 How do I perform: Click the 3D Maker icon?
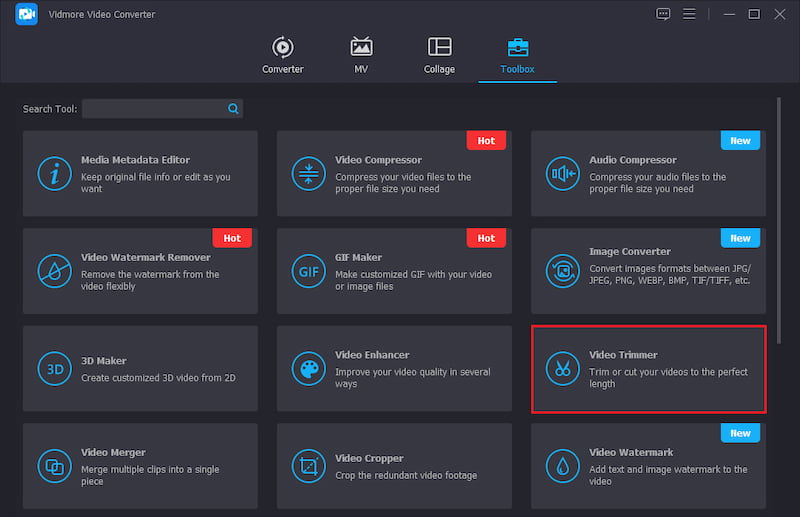pos(54,368)
